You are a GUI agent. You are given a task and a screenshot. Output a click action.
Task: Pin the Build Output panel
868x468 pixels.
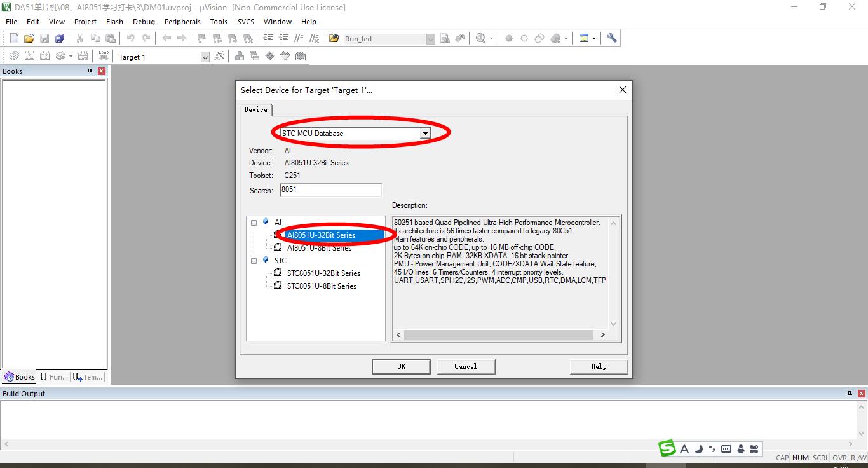850,394
